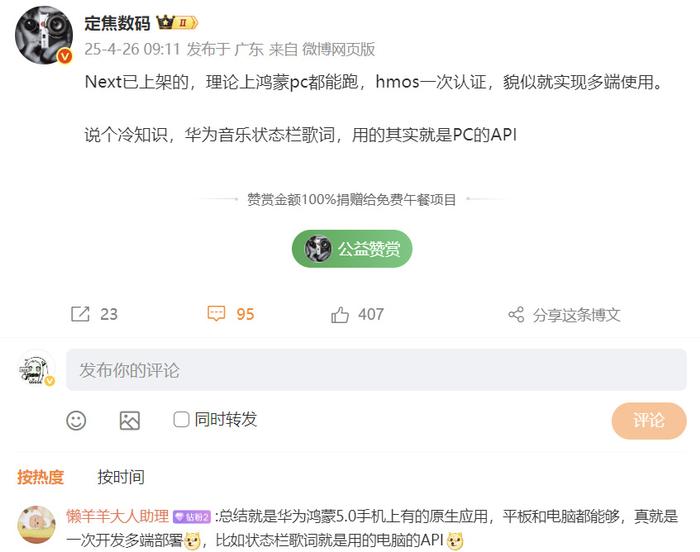The image size is (700, 552).
Task: Click the 懒羊羊大人助理 commenter avatar
Action: click(x=37, y=525)
